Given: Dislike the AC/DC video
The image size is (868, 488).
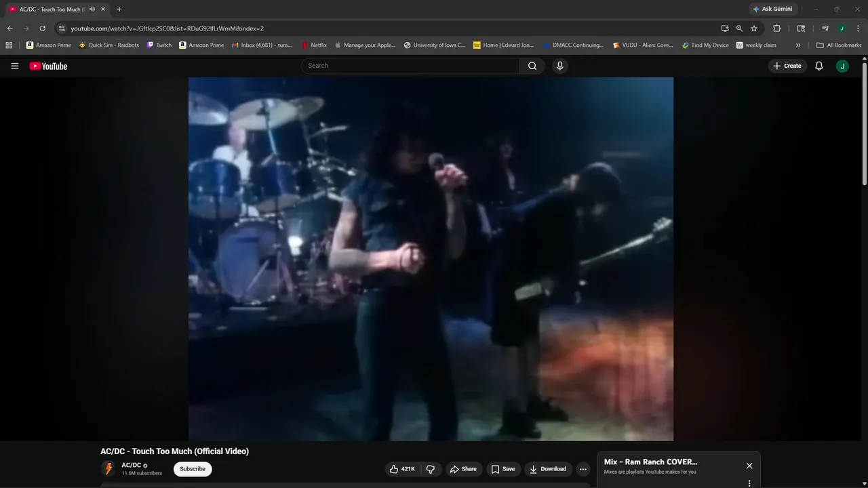Looking at the screenshot, I should tap(430, 469).
